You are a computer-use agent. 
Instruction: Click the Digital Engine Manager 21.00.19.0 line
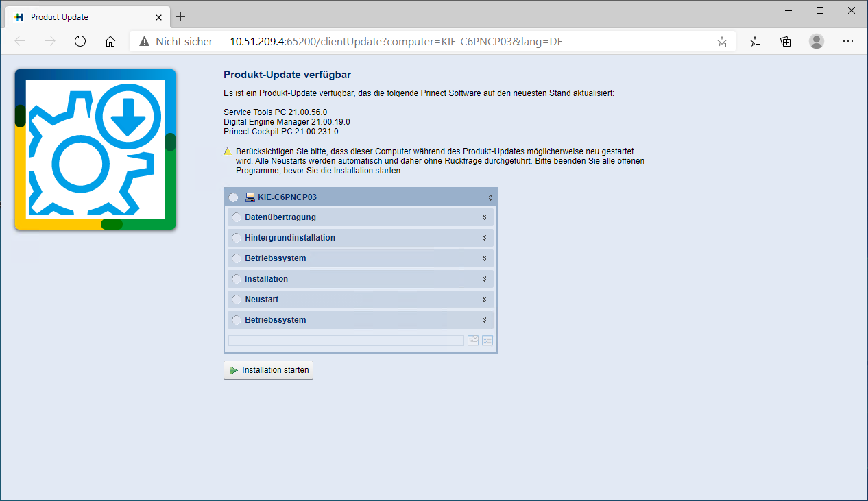(x=287, y=121)
